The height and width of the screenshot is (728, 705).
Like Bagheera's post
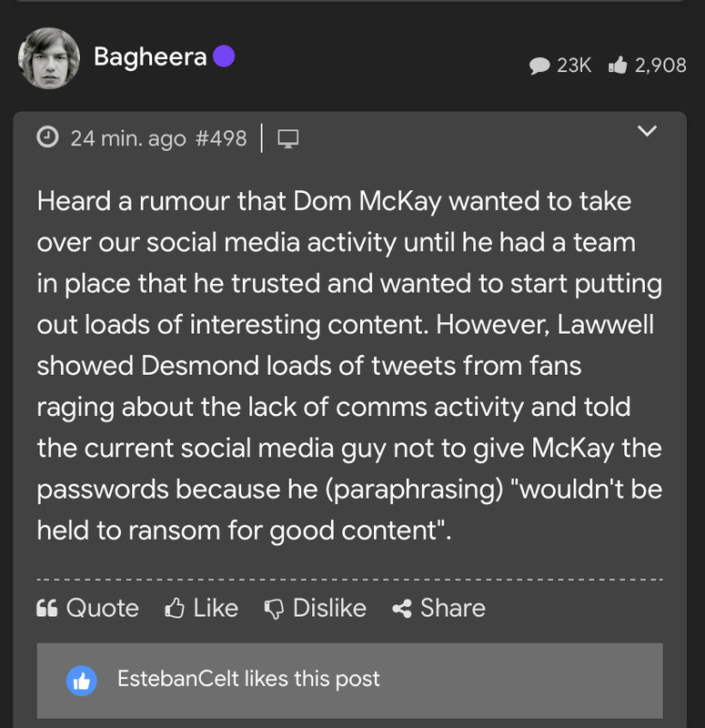click(x=201, y=608)
